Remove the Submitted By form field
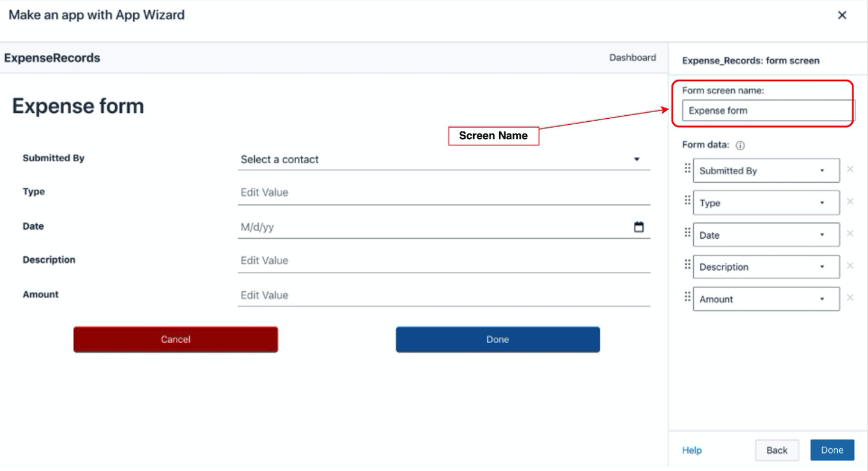The height and width of the screenshot is (471, 868). [x=850, y=169]
